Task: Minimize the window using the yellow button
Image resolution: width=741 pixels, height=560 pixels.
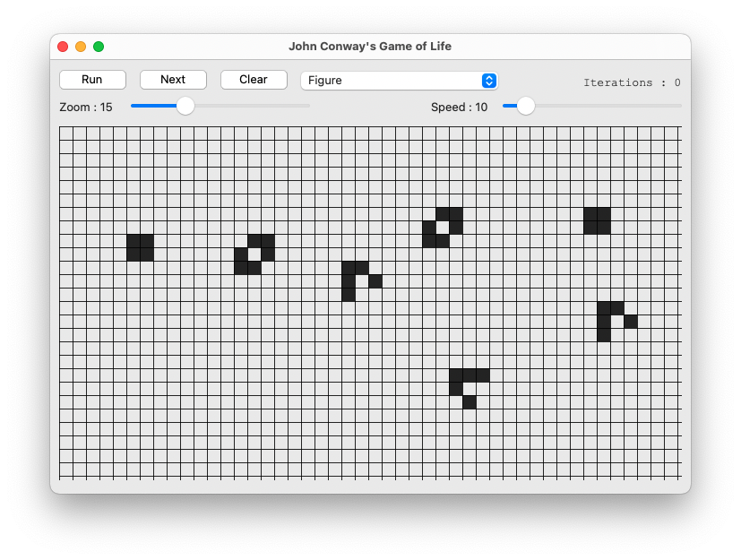Action: click(81, 47)
